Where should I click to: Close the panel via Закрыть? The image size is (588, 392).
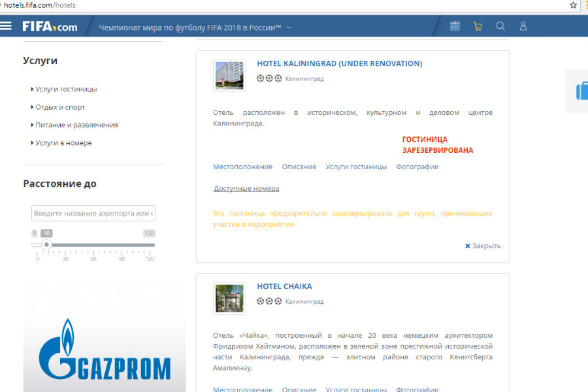(x=482, y=246)
